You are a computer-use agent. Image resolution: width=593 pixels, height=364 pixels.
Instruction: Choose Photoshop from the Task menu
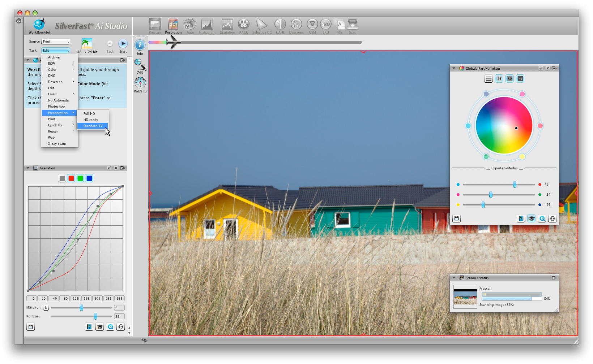pos(56,107)
